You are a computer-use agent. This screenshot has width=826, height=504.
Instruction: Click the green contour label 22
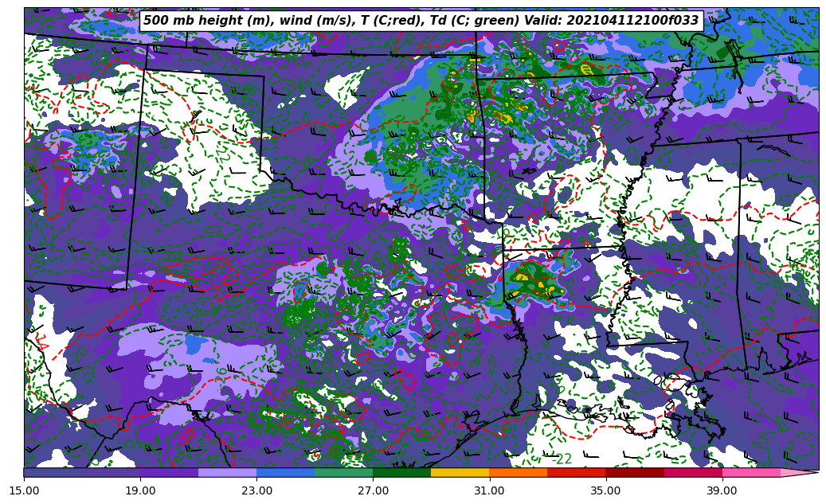564,459
